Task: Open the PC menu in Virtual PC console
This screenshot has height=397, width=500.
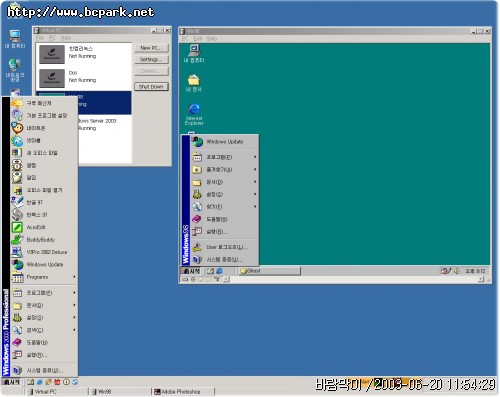Action: [x=52, y=38]
